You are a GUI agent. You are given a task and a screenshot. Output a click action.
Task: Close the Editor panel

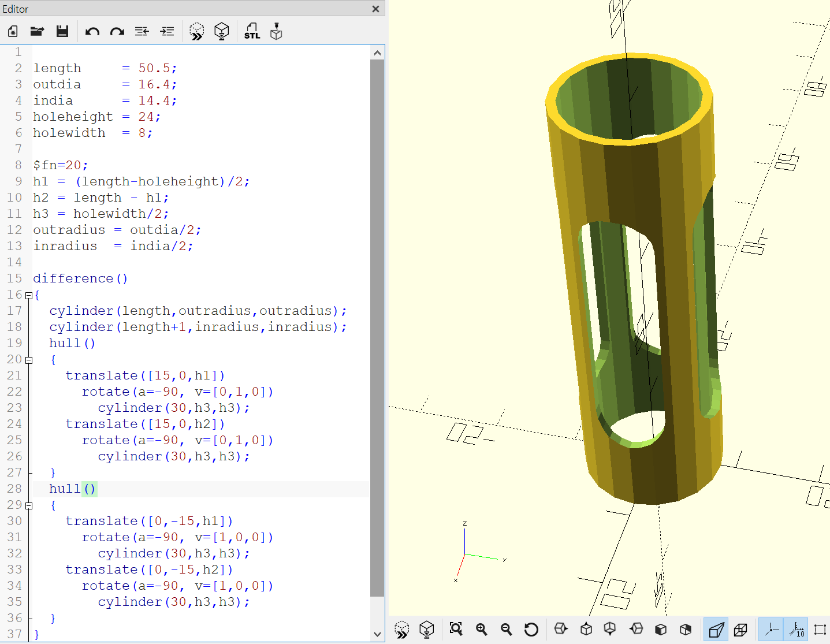tap(375, 9)
